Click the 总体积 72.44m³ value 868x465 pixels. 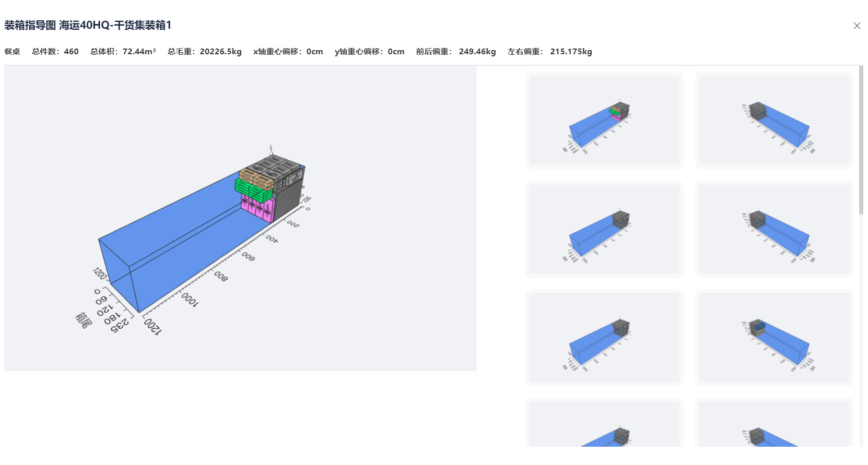coord(123,52)
